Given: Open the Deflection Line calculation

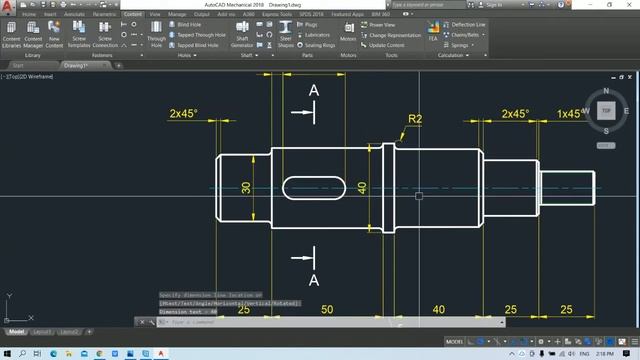Looking at the screenshot, I should pos(464,24).
